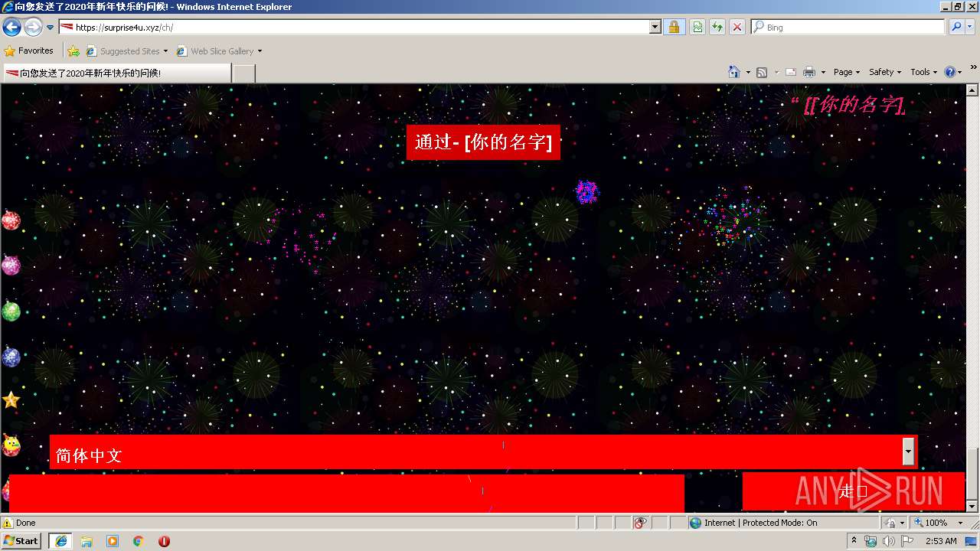Open the Suggested Sites link

click(127, 51)
